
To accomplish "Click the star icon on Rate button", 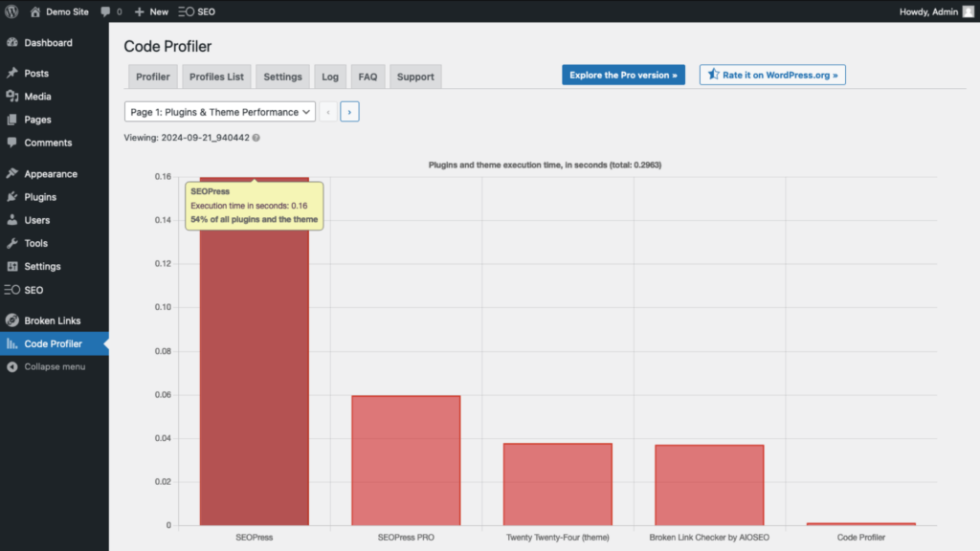I will (713, 75).
